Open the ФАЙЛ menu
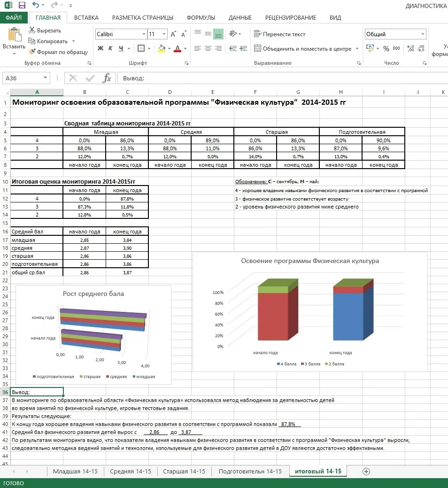The image size is (448, 488). [14, 18]
